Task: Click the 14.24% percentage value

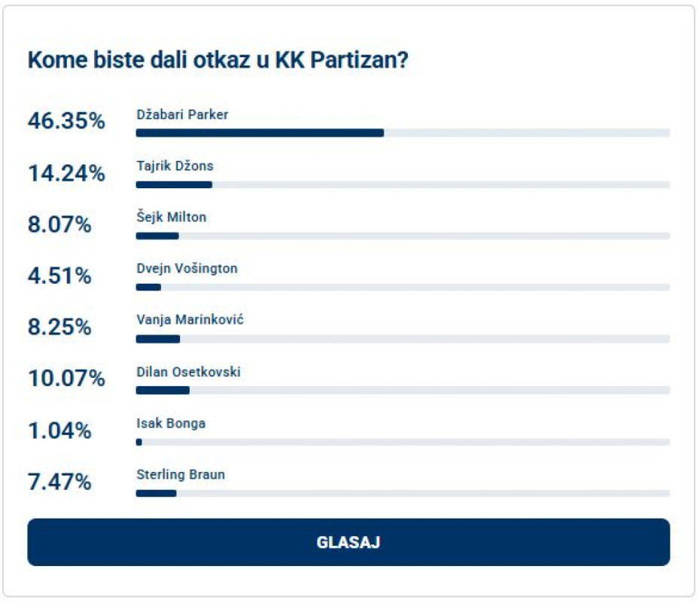Action: click(66, 174)
